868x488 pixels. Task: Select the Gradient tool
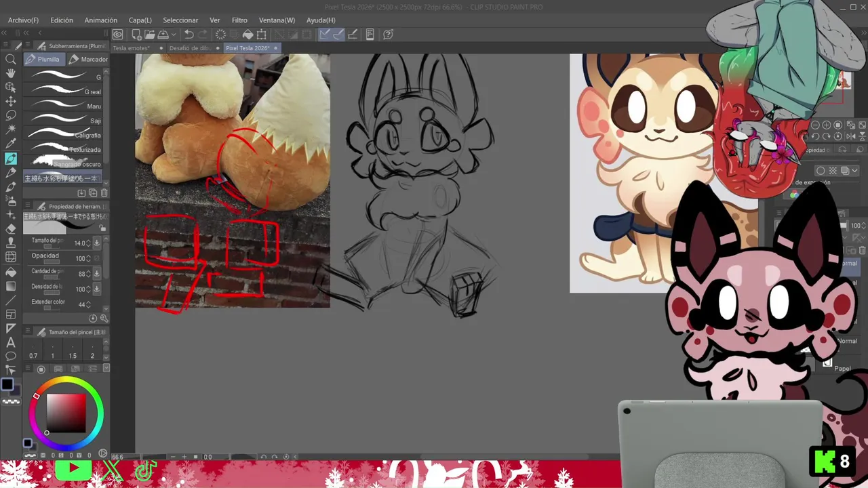tap(11, 285)
